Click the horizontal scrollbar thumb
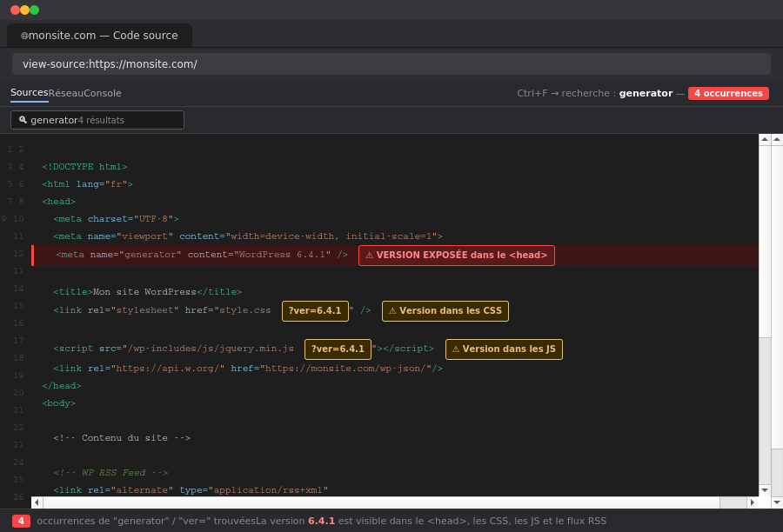783x532 pixels. [x=382, y=502]
